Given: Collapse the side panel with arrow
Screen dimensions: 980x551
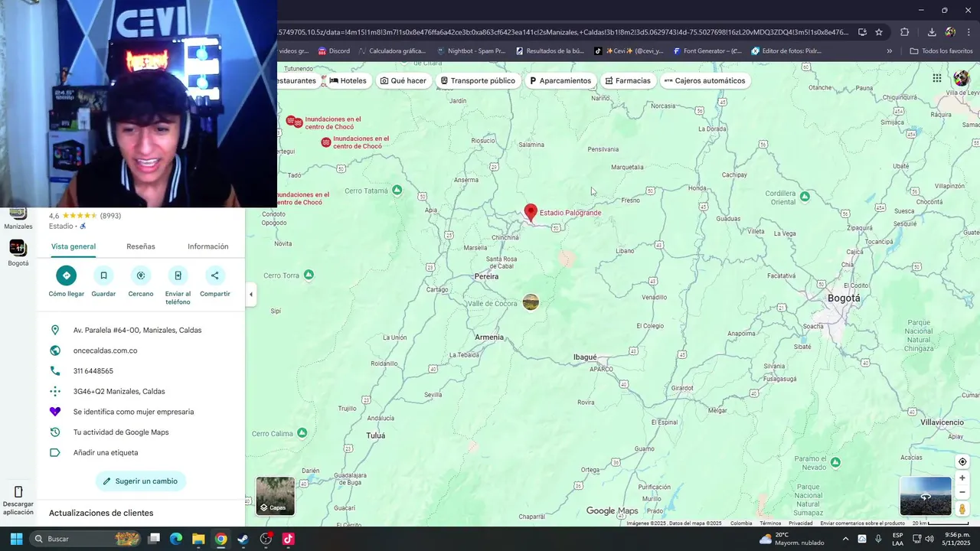Looking at the screenshot, I should click(250, 294).
